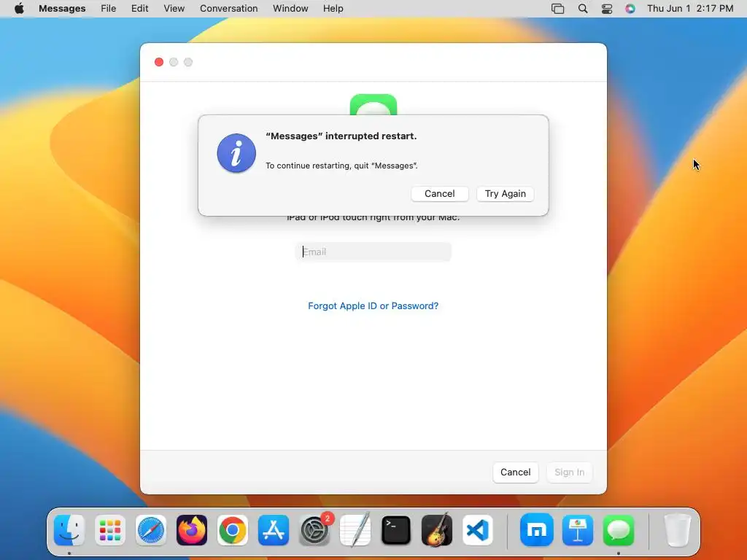Open Control Center in menu bar
The width and height of the screenshot is (747, 560).
[x=607, y=9]
